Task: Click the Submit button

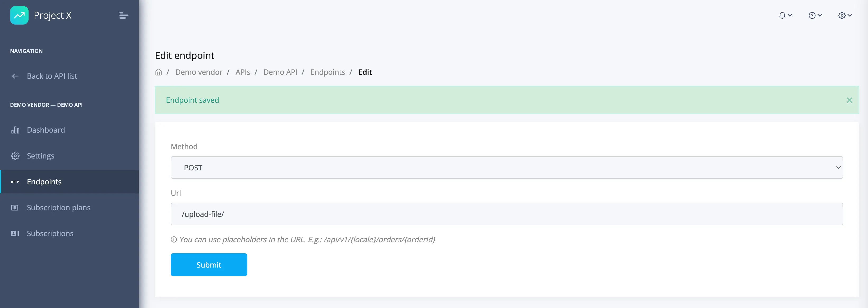Action: point(209,265)
